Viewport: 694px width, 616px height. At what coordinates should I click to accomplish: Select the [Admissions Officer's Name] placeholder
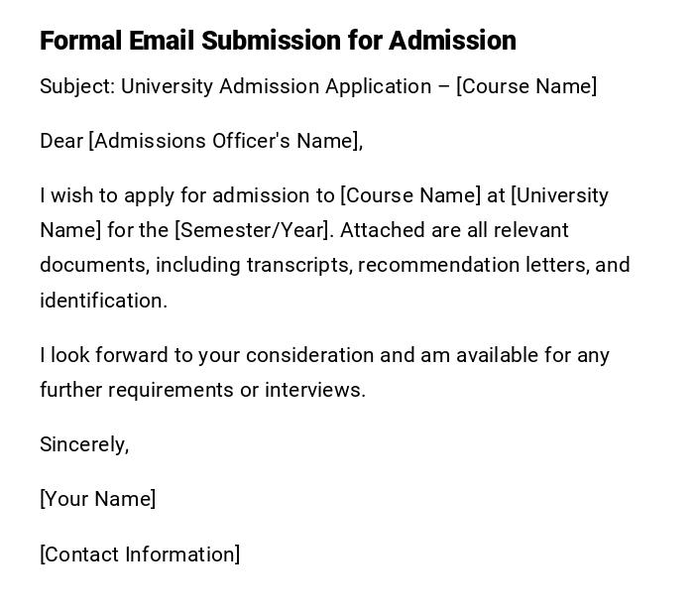coord(225,141)
